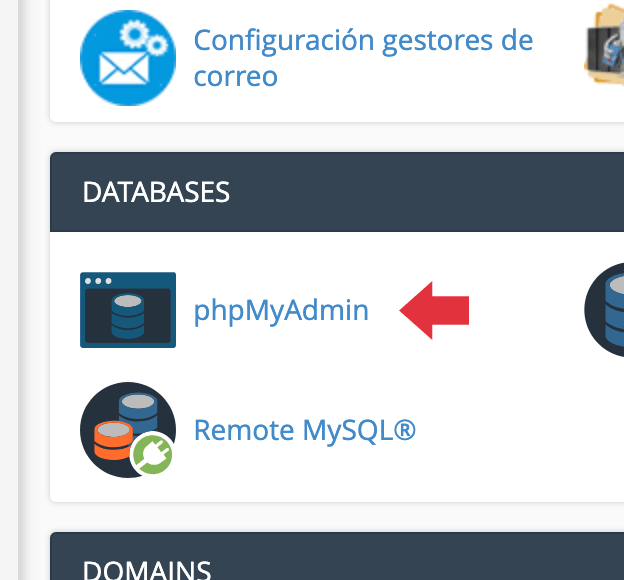624x580 pixels.
Task: Open the phpMyAdmin link
Action: (x=281, y=311)
